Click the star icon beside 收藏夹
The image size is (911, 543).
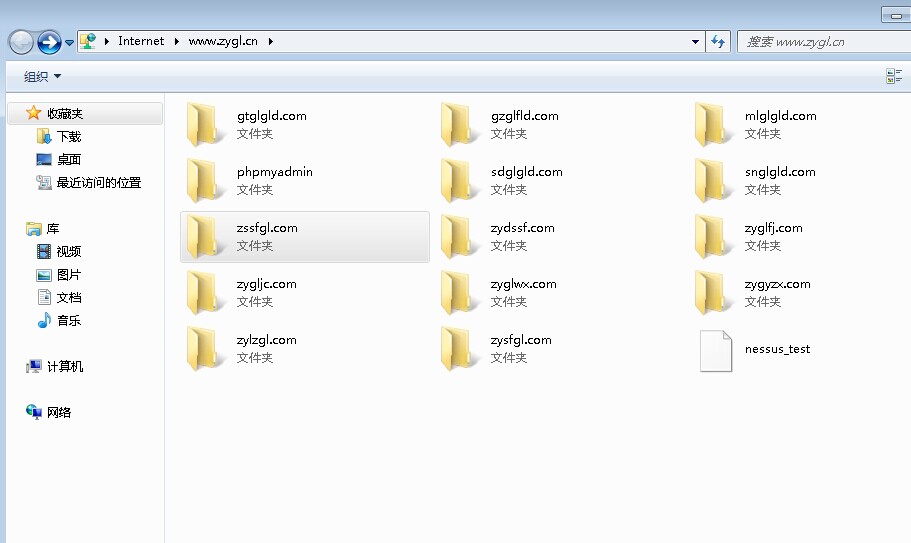34,113
